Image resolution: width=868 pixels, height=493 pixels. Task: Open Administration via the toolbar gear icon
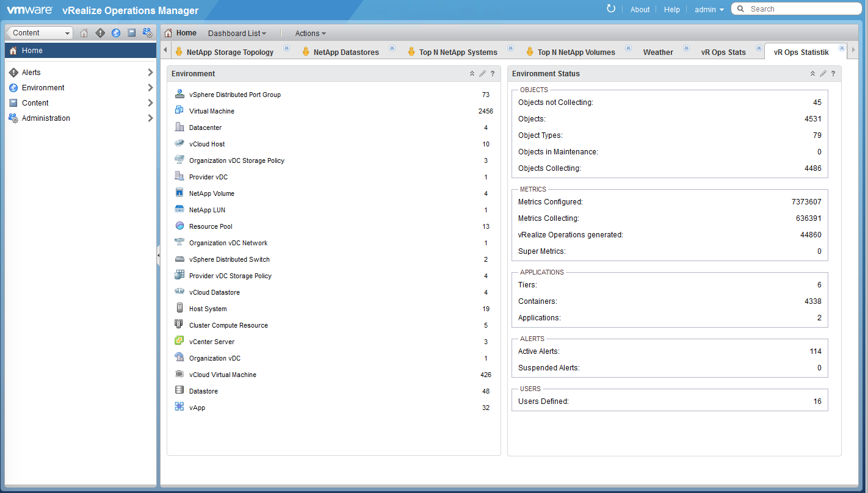(147, 33)
